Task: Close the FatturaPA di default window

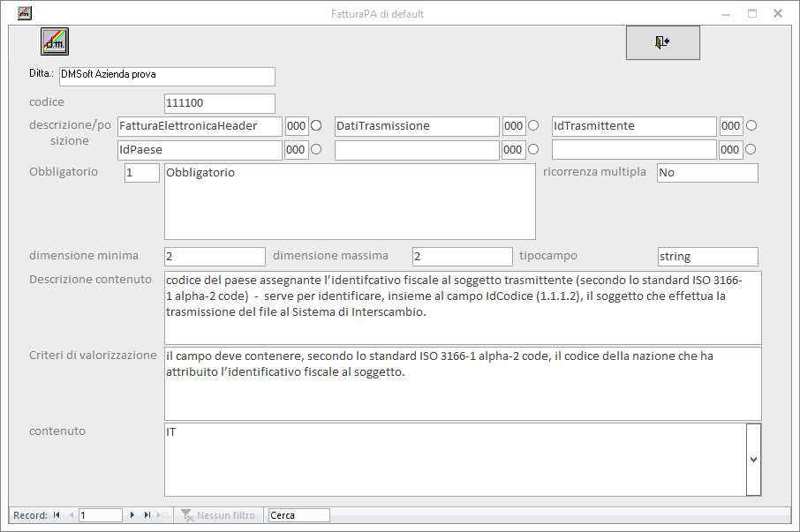Action: (778, 14)
